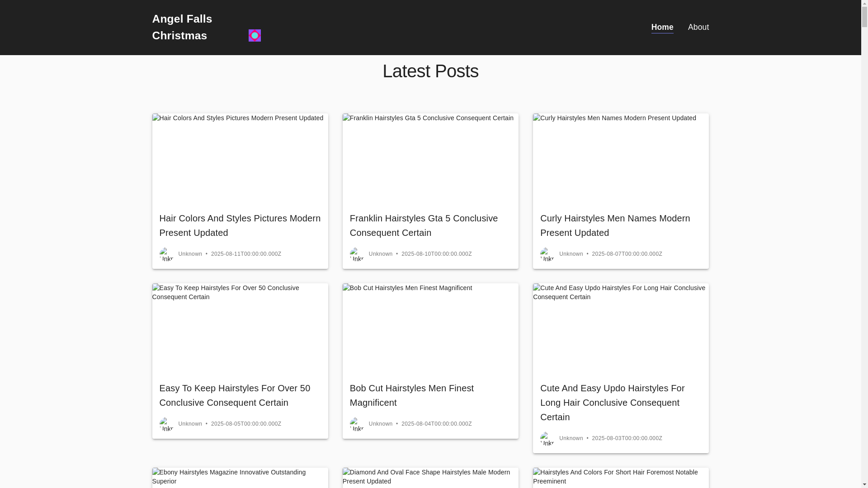
Task: Click the date 2025-08-04T00:00:00.000Z
Action: click(436, 424)
